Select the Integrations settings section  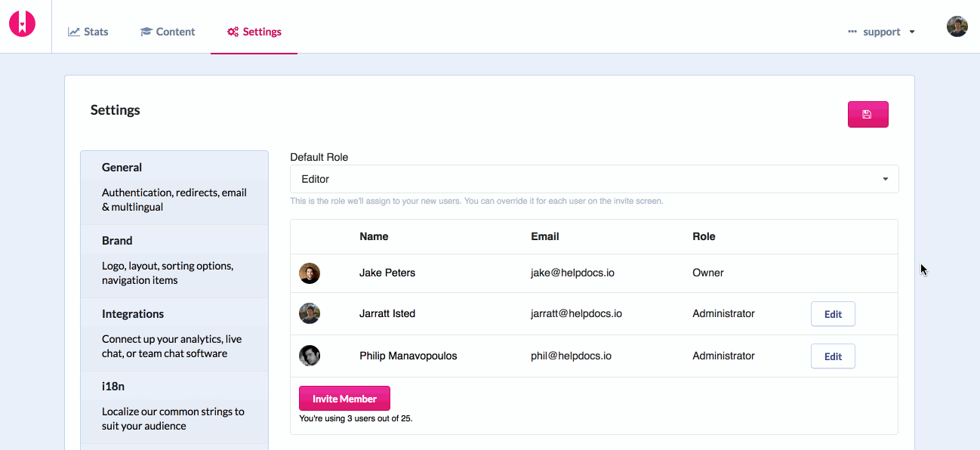pos(174,334)
